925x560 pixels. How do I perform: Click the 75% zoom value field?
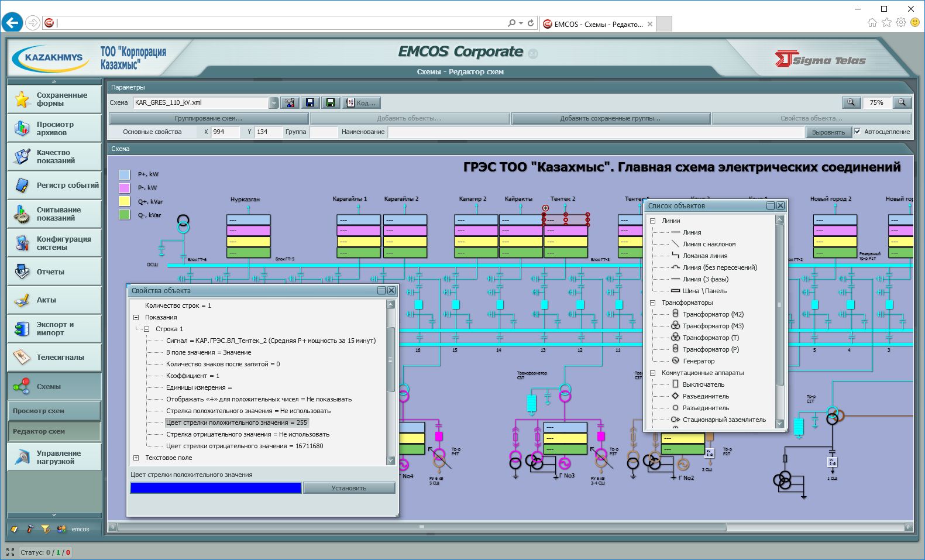876,102
